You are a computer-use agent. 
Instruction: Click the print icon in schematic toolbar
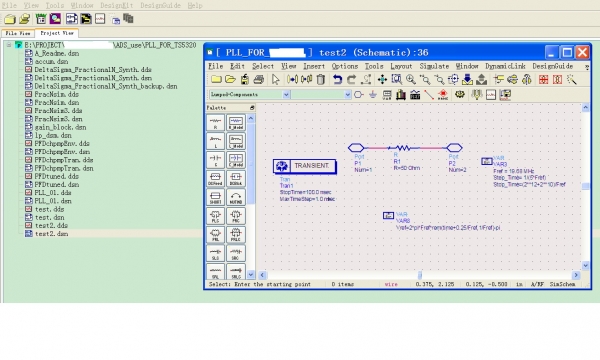click(259, 80)
